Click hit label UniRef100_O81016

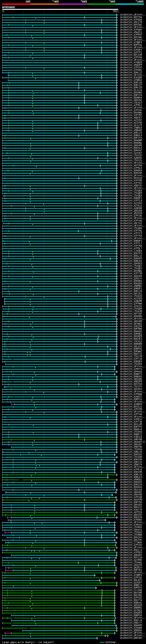(x=131, y=490)
